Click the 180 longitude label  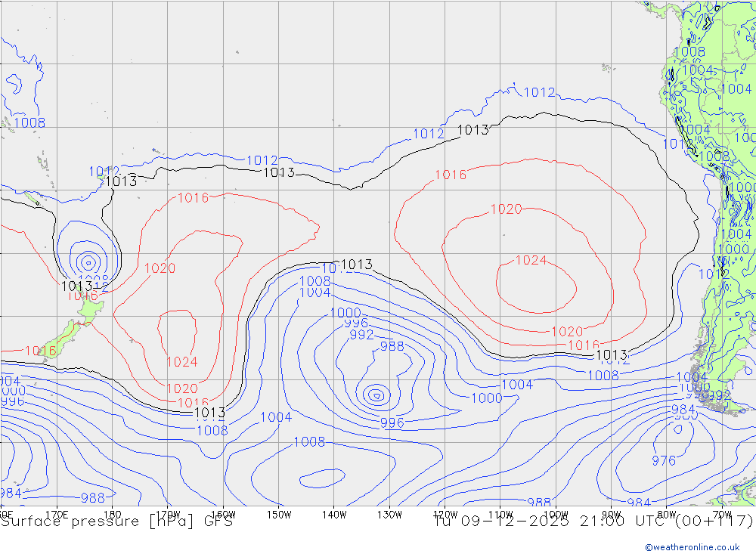coord(113,515)
